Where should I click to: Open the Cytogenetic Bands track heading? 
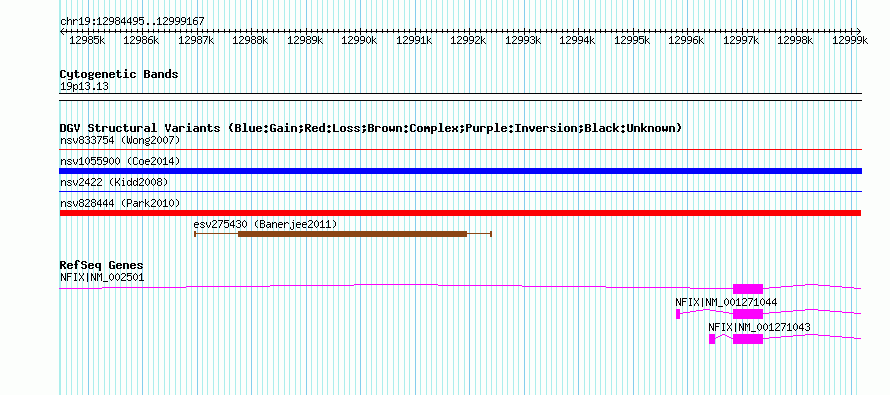point(119,74)
